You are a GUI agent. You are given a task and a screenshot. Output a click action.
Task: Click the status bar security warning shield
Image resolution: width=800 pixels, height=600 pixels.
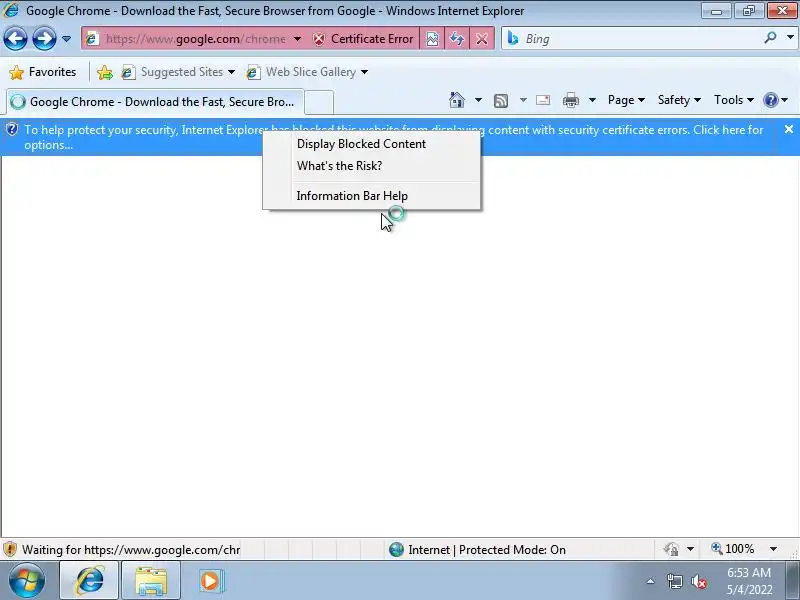click(x=10, y=549)
